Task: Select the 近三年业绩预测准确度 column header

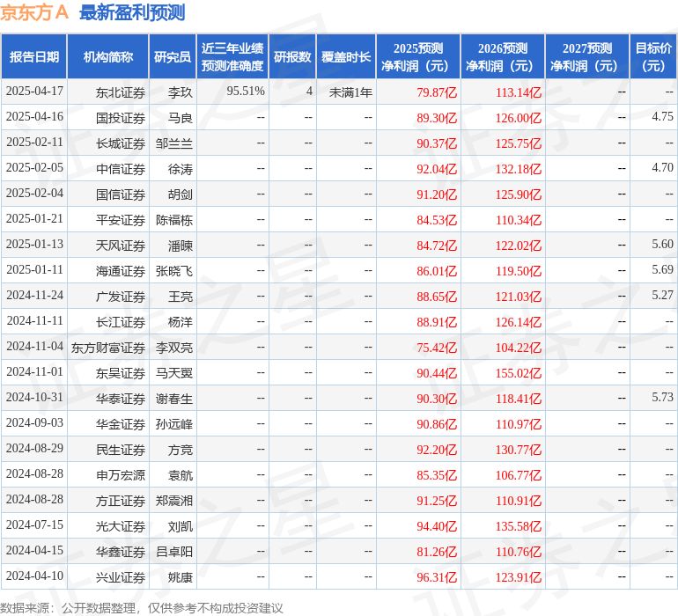Action: point(232,56)
